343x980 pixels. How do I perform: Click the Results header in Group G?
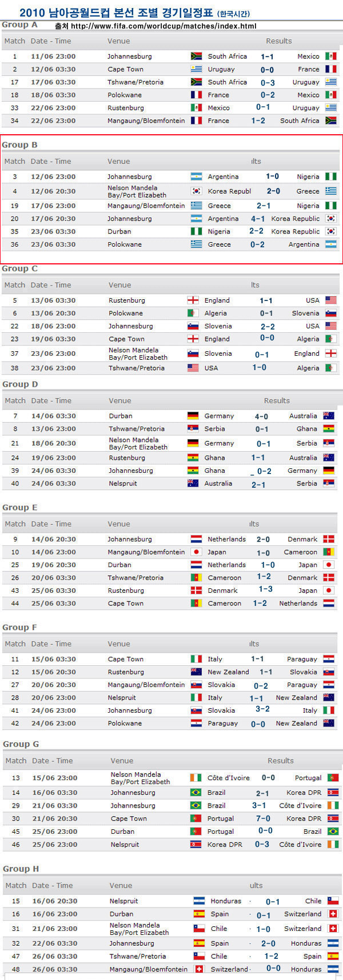pos(280,761)
